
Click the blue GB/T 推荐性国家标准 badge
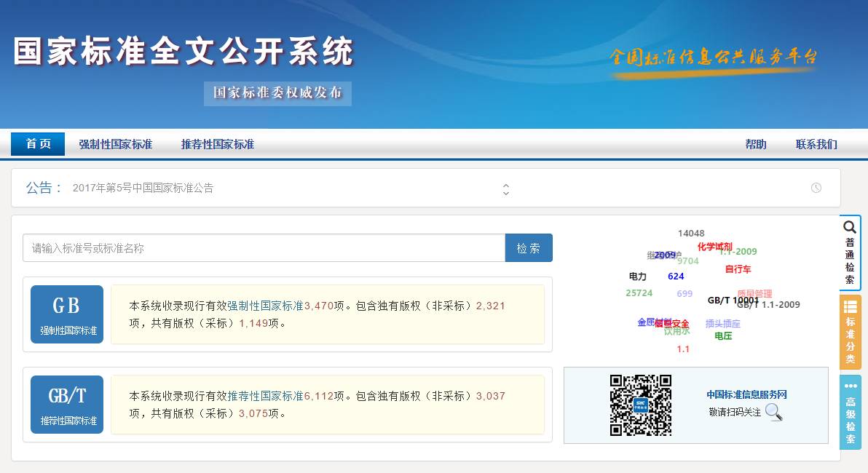tap(67, 405)
